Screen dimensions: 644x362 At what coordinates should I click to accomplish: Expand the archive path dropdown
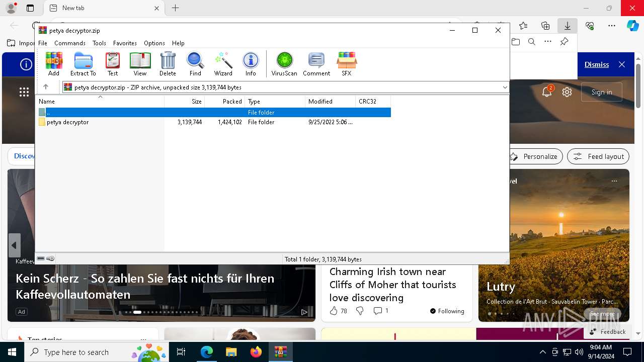coord(505,87)
